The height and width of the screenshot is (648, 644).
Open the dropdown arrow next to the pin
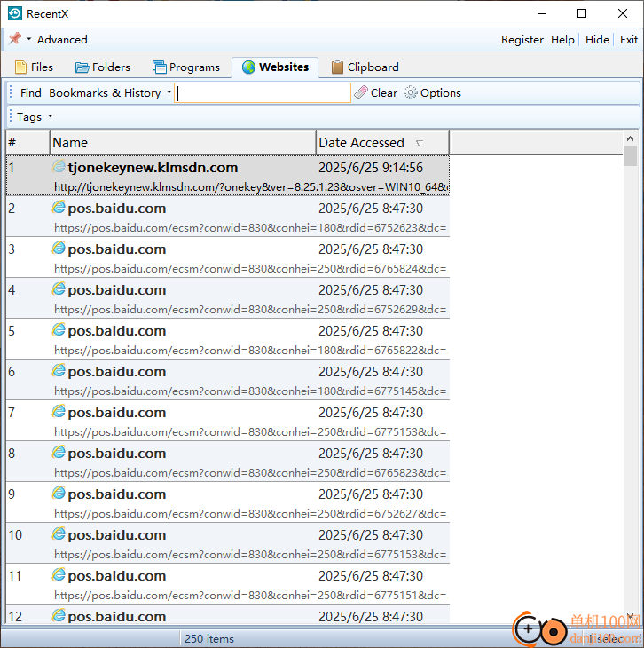coord(29,39)
